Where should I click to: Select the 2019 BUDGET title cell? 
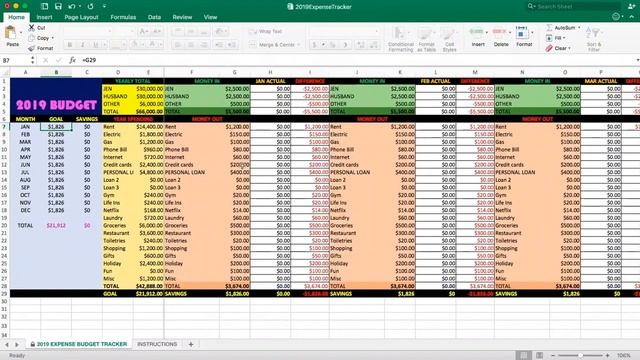(56, 97)
